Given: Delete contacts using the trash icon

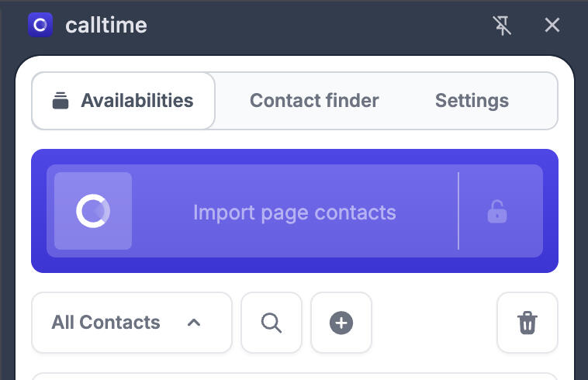Looking at the screenshot, I should [x=527, y=323].
